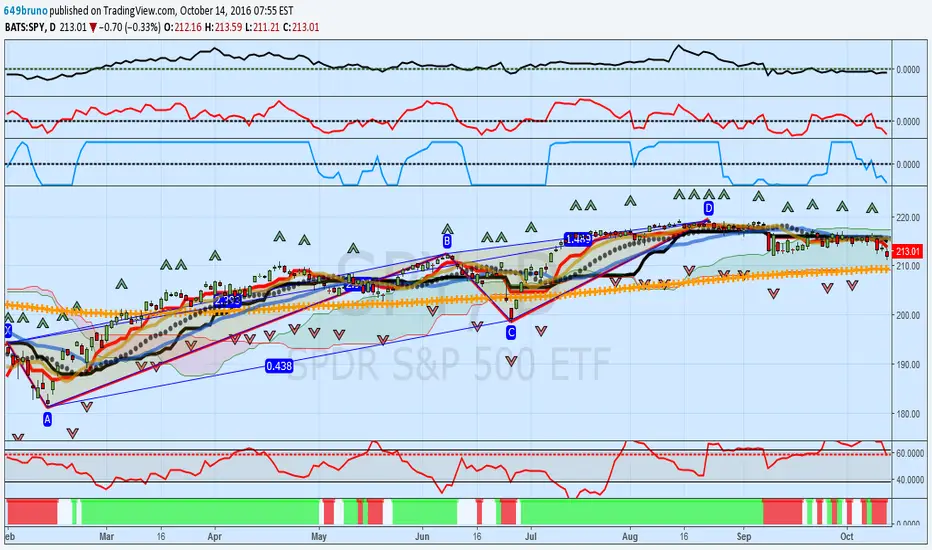Click the red 213.01 current price tag
Image resolution: width=932 pixels, height=550 pixels.
[x=907, y=252]
